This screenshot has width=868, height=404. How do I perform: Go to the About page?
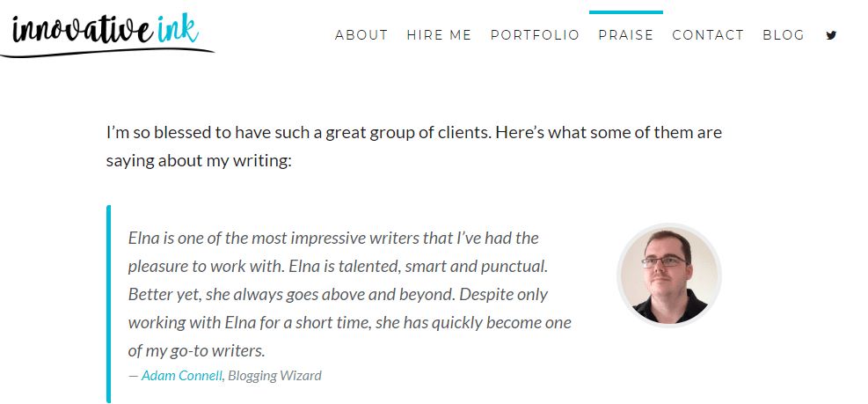[x=361, y=35]
